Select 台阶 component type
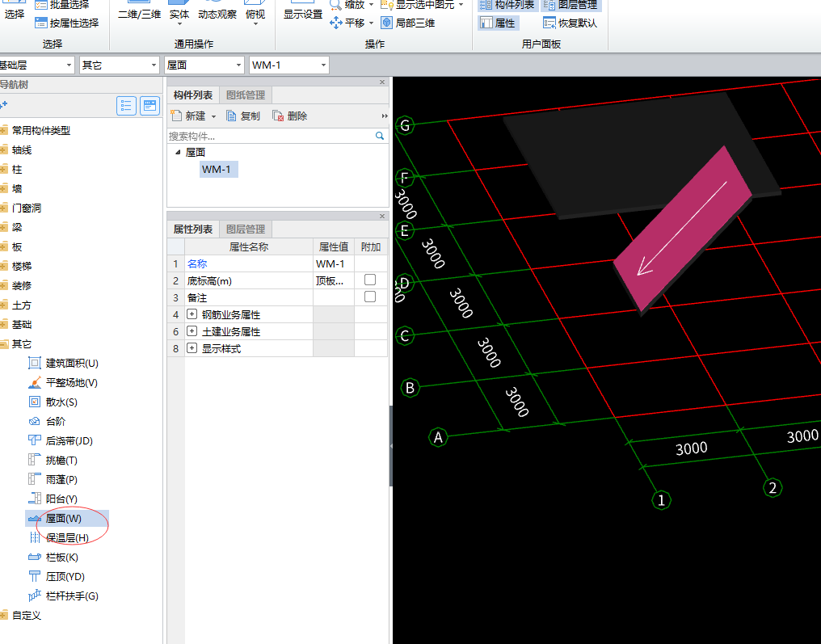 tap(47, 422)
